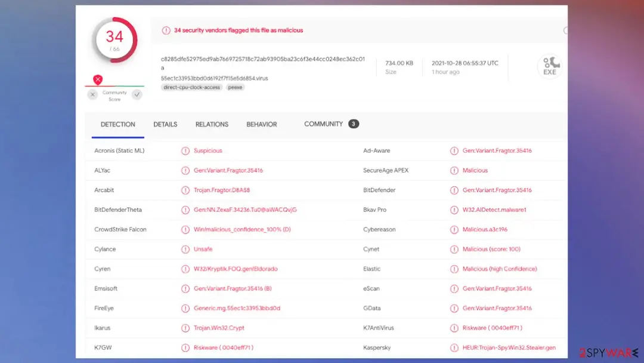Click warning icon in Ad-Aware row
Viewport: 644px width, 363px height.
[x=454, y=151]
